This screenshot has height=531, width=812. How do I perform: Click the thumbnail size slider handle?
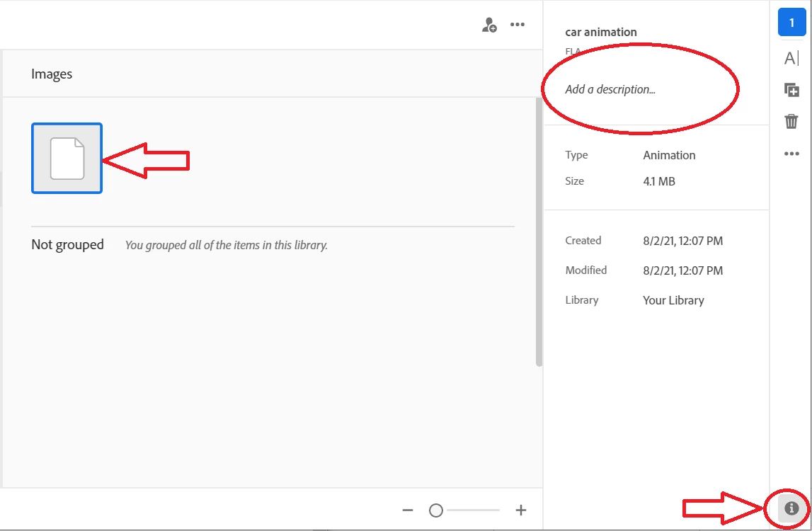(x=436, y=510)
